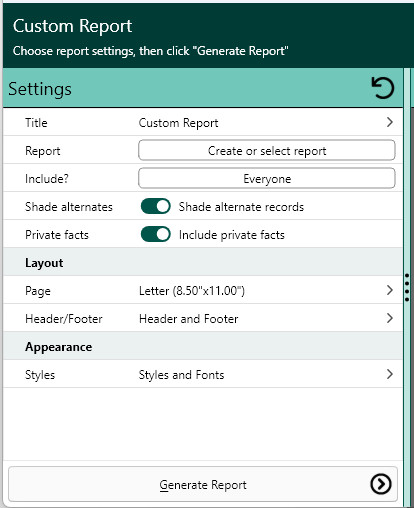
Task: Click the Report row label
Action: [x=43, y=151]
